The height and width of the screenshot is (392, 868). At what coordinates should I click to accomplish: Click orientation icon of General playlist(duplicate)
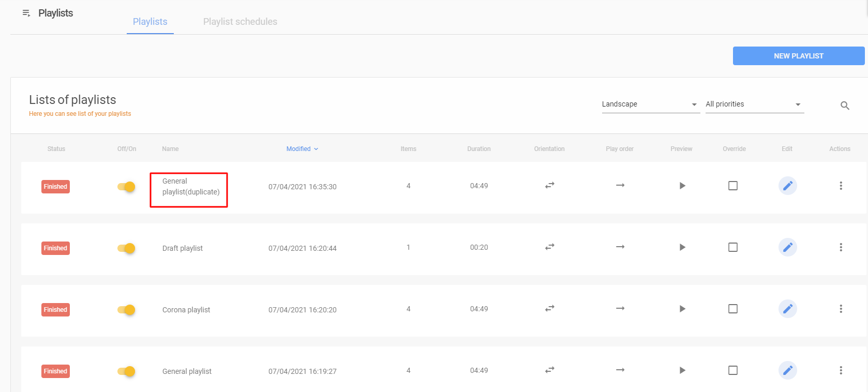tap(549, 185)
